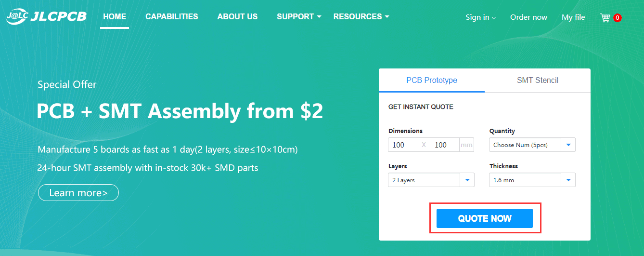This screenshot has width=644, height=256.
Task: Expand the SUPPORT menu arrow
Action: (x=319, y=17)
